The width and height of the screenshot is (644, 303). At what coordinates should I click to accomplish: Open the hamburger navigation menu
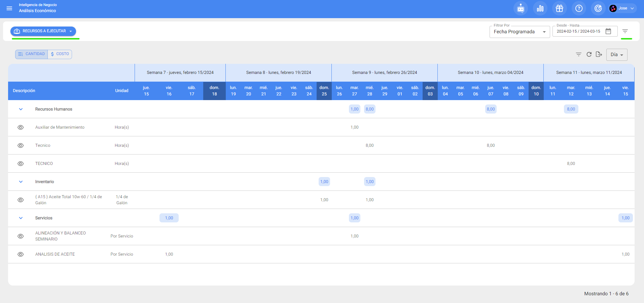(x=9, y=8)
